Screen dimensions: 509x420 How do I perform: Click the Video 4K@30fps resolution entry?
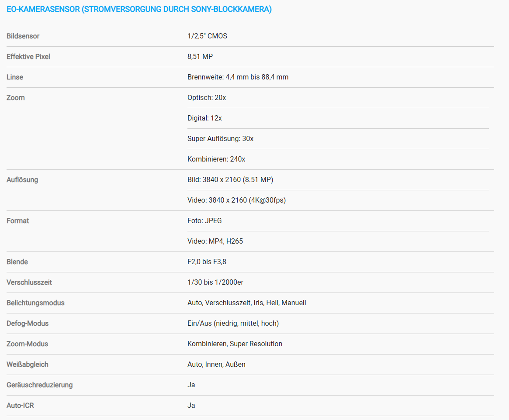click(x=236, y=200)
